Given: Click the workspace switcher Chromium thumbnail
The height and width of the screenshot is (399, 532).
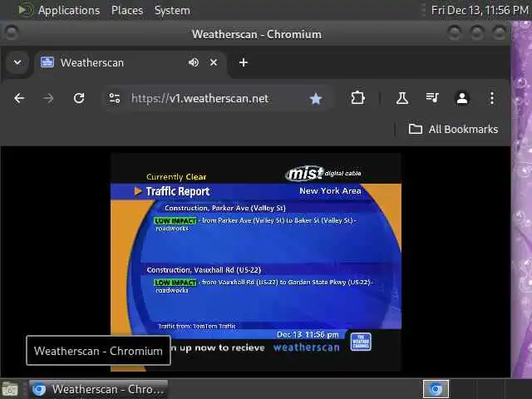Looking at the screenshot, I should 436,389.
